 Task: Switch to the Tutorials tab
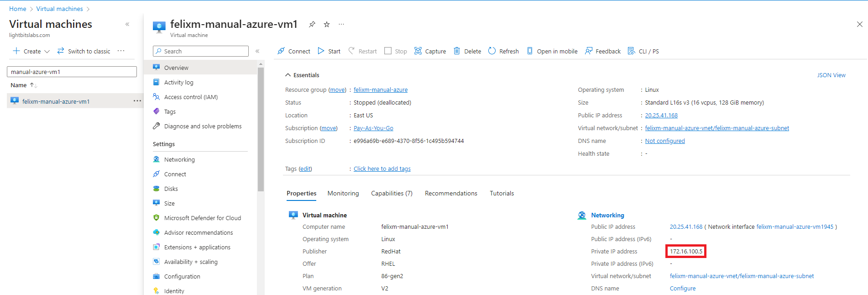click(502, 193)
